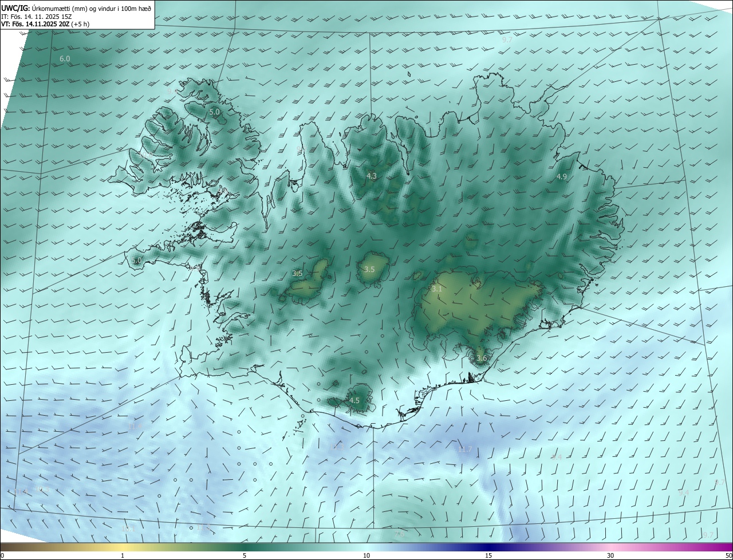Image resolution: width=733 pixels, height=560 pixels.
Task: Click the '4.3' precipitable water value
Action: pyautogui.click(x=371, y=176)
